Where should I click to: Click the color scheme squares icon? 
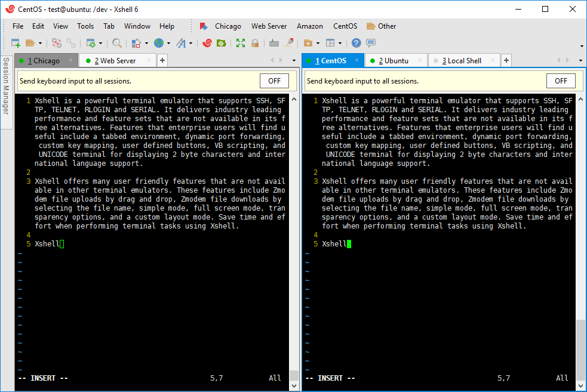136,43
